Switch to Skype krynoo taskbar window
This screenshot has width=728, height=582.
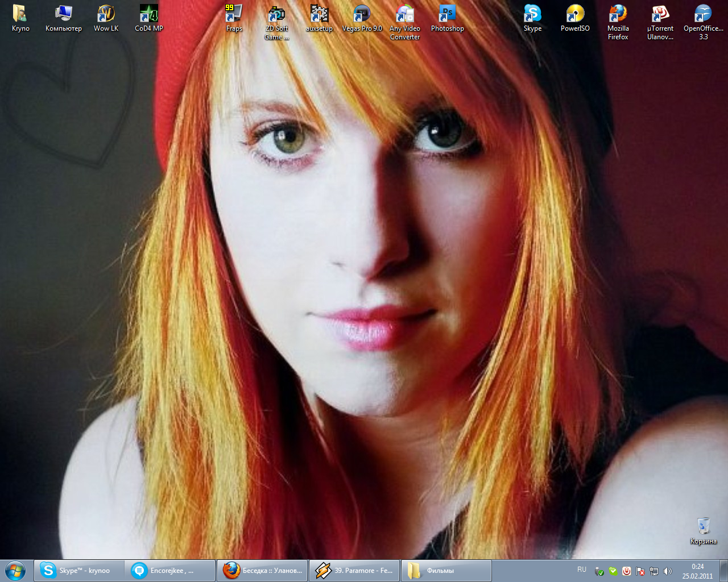tap(78, 571)
